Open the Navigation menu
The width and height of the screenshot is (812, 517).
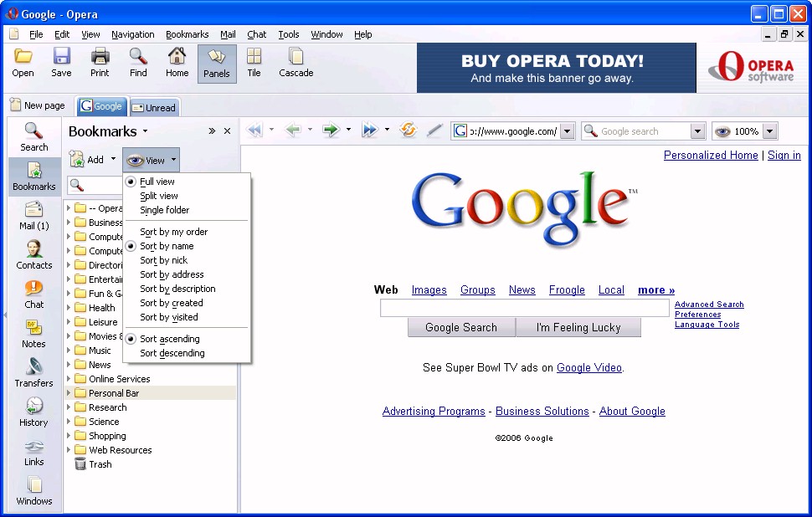132,34
